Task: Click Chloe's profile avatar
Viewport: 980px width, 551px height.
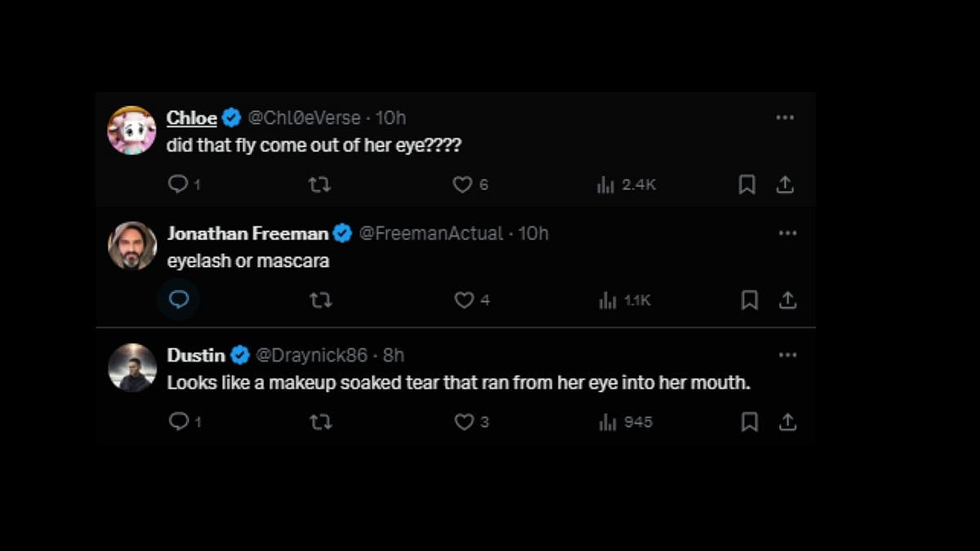Action: click(x=132, y=131)
